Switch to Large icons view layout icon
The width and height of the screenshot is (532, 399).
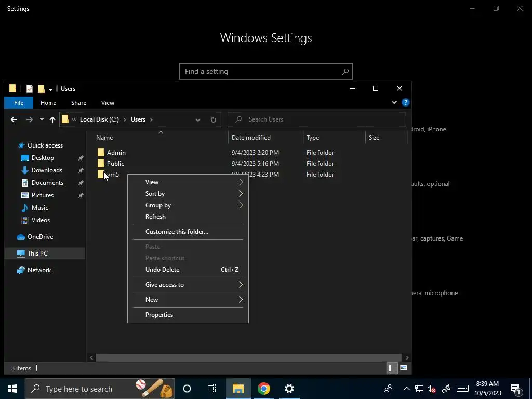[x=403, y=368]
